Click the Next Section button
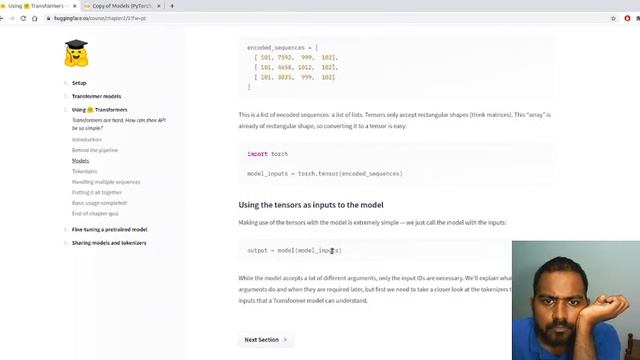 coord(266,340)
